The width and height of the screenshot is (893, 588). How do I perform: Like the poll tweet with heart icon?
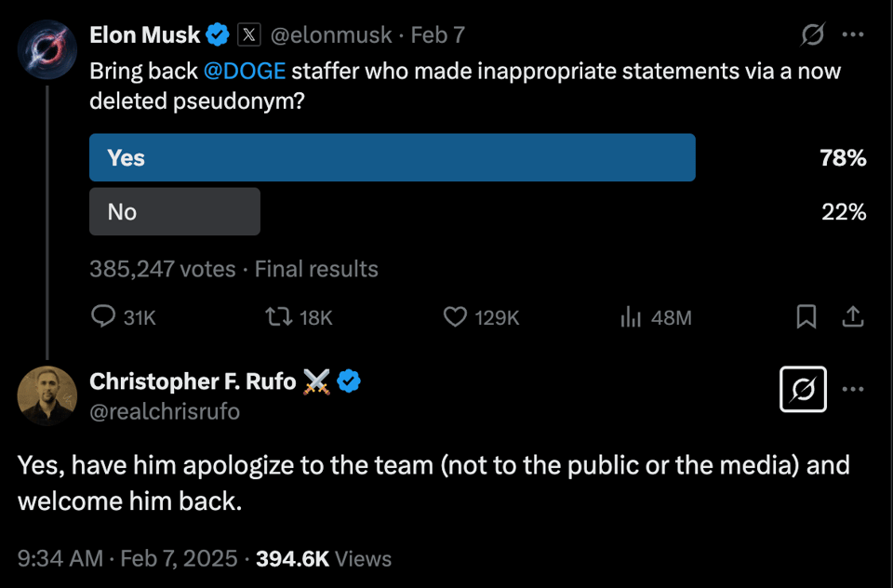(455, 317)
